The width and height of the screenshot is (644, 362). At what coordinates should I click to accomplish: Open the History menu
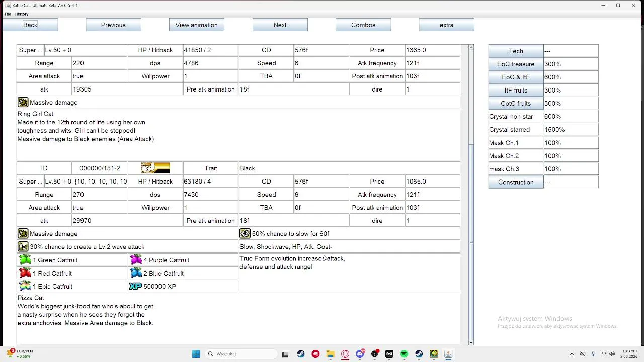click(x=22, y=14)
